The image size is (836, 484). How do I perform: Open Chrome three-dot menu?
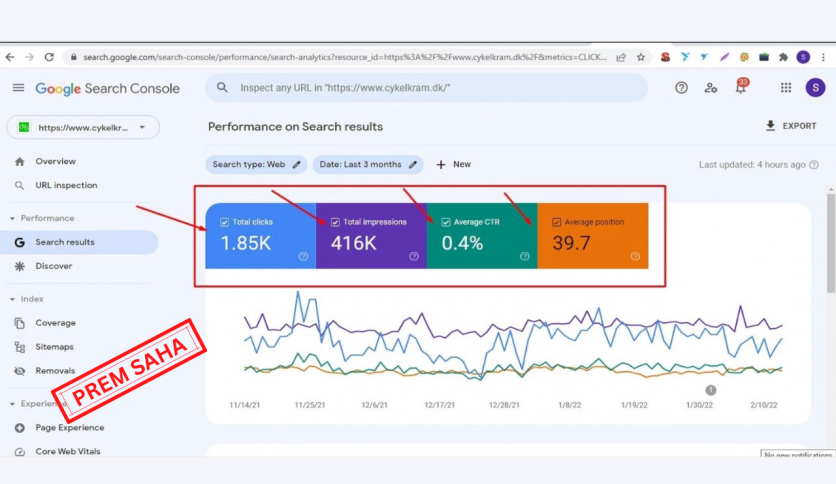point(823,57)
